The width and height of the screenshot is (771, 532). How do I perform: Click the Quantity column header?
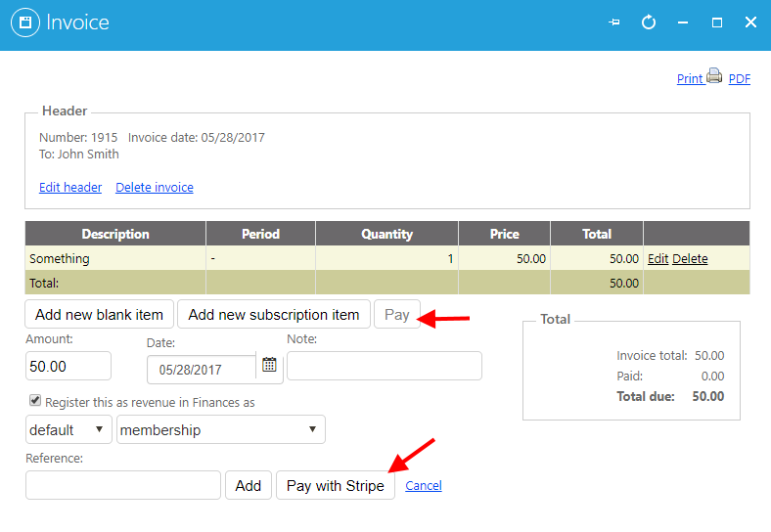coord(387,234)
